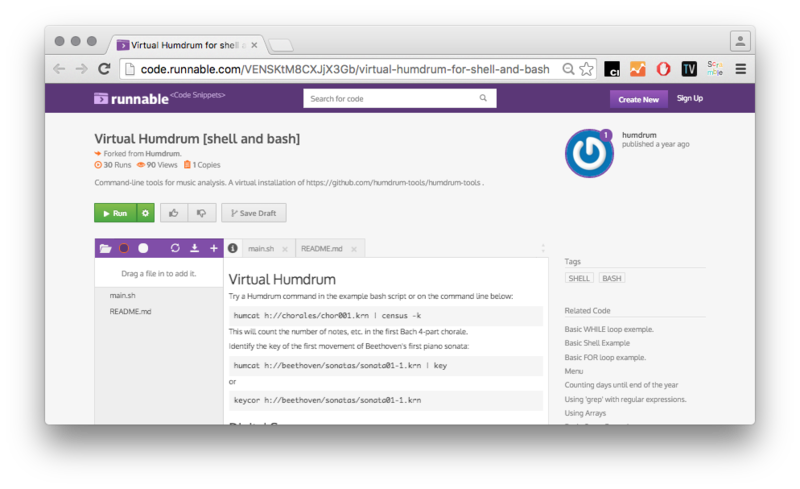This screenshot has height=489, width=800.
Task: Click the Save Draft button
Action: 254,213
